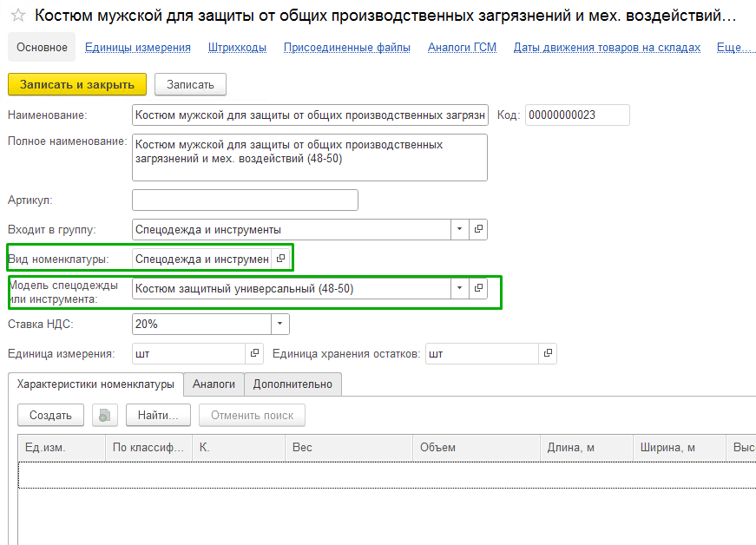Go to 'Единицы измерения' section

[138, 48]
